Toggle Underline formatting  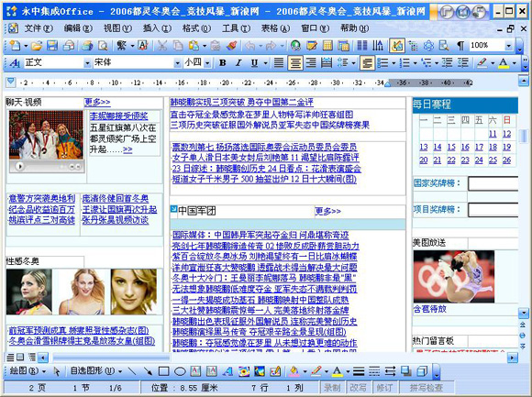tap(254, 62)
